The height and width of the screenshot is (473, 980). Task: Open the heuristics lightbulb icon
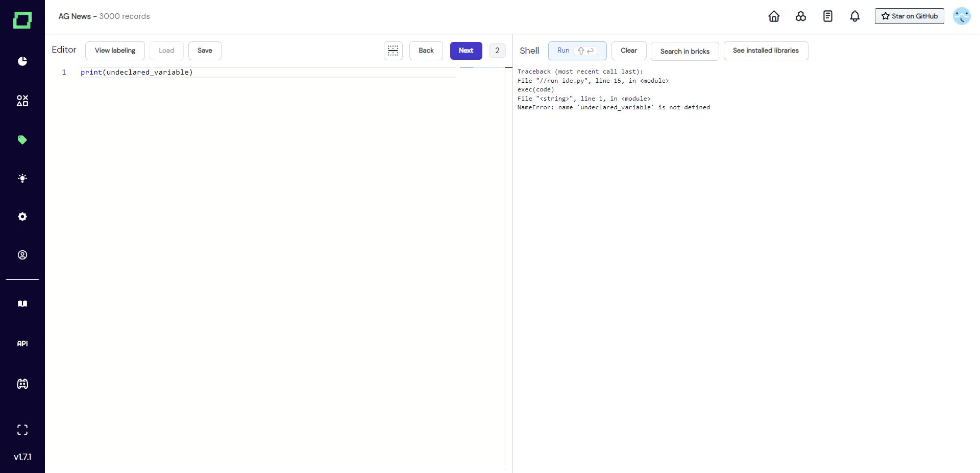tap(22, 178)
